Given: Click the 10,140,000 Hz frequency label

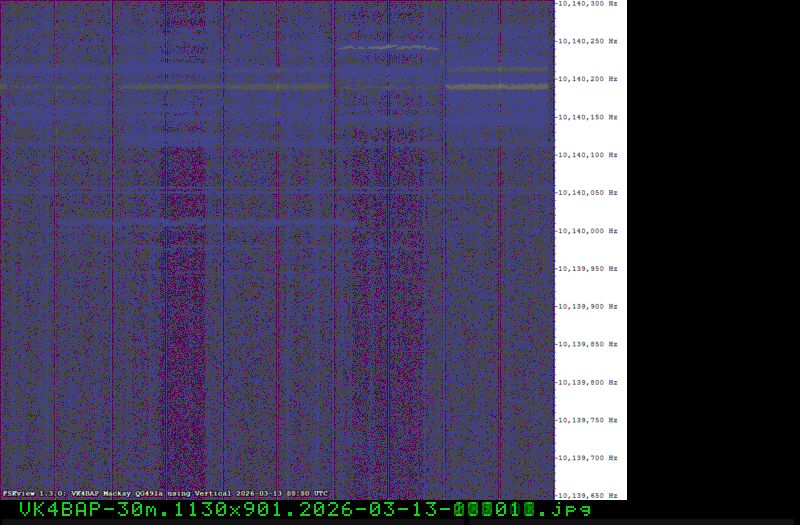Looking at the screenshot, I should [x=588, y=231].
